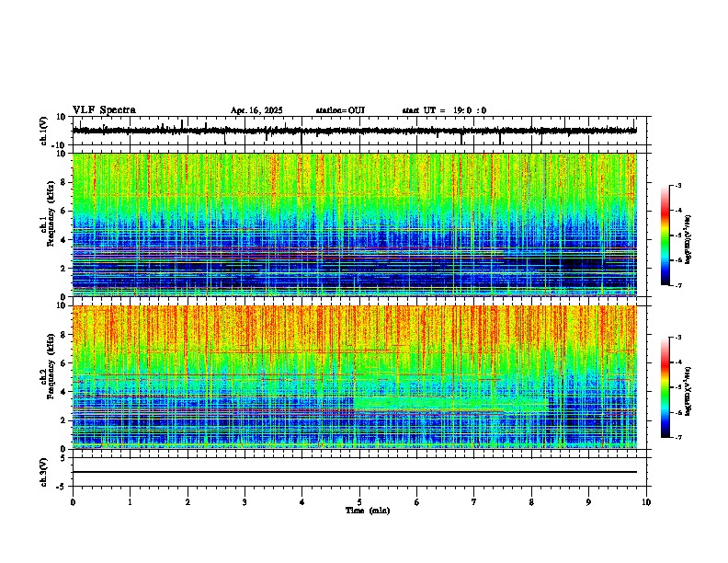The image size is (728, 563).
Task: Click the "5" tick on ch.3(V) axis
Action: coord(63,458)
